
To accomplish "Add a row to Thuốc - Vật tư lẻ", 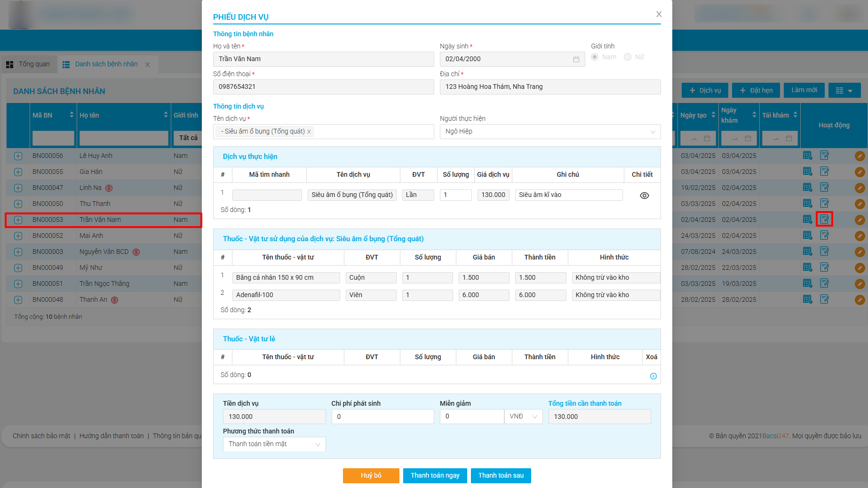I will (x=653, y=376).
